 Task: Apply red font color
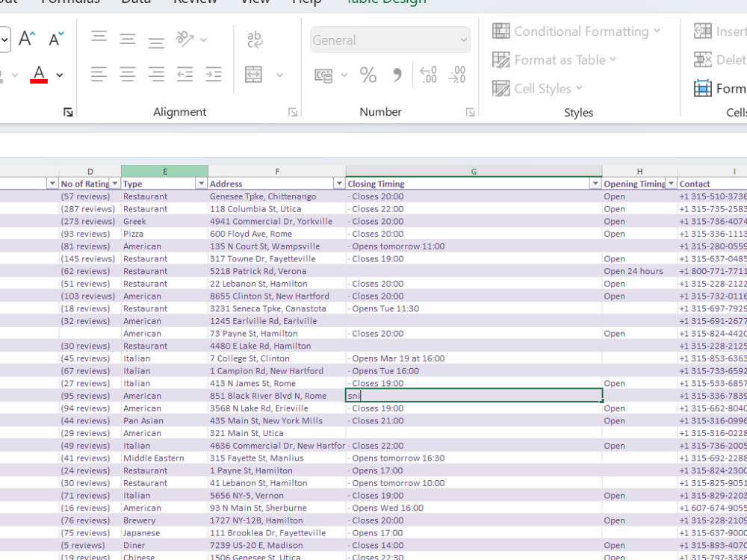click(x=39, y=75)
